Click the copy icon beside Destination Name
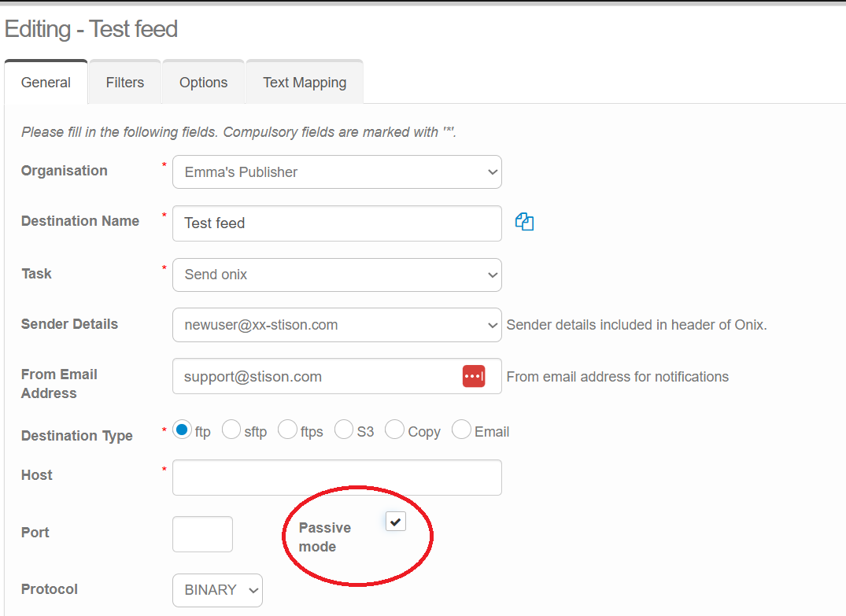846x616 pixels. (x=524, y=223)
